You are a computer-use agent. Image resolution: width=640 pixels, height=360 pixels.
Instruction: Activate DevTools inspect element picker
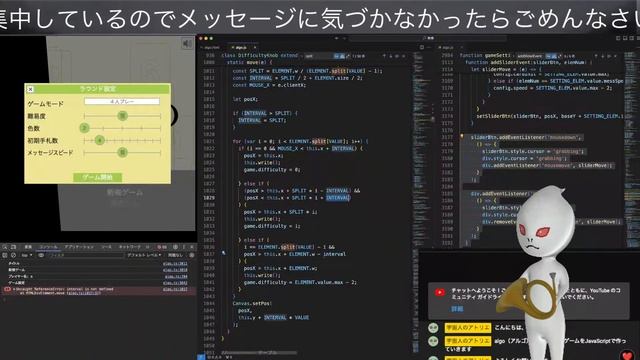coord(4,247)
